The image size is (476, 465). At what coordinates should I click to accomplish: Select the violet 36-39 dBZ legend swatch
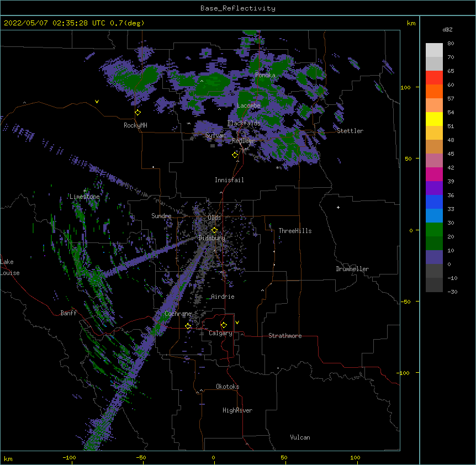click(x=434, y=188)
